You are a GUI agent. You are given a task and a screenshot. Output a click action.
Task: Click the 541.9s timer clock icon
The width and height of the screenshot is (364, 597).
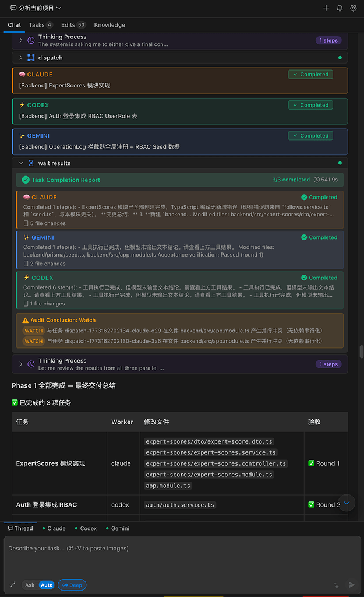pyautogui.click(x=316, y=180)
